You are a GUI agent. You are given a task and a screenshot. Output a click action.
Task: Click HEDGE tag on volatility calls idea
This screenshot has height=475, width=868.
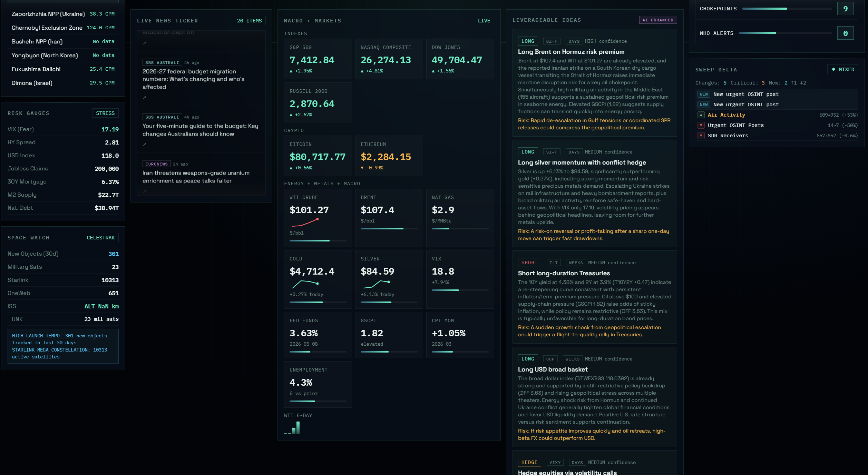pyautogui.click(x=529, y=462)
